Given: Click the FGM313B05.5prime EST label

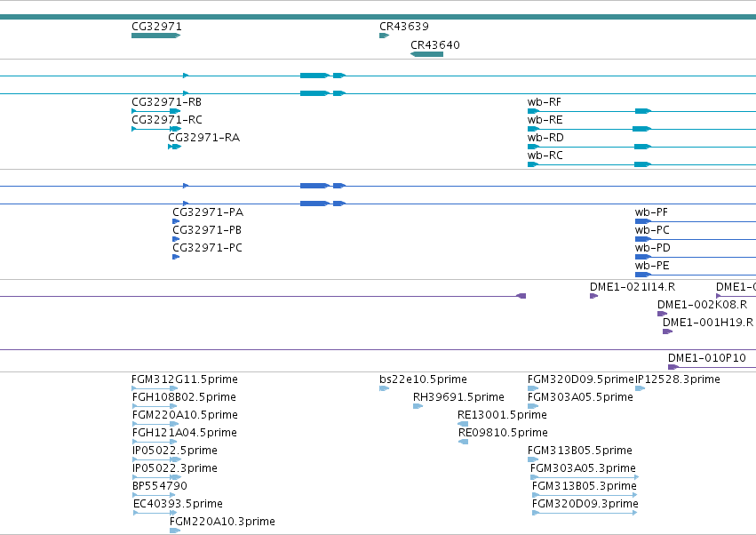Looking at the screenshot, I should click(579, 451).
